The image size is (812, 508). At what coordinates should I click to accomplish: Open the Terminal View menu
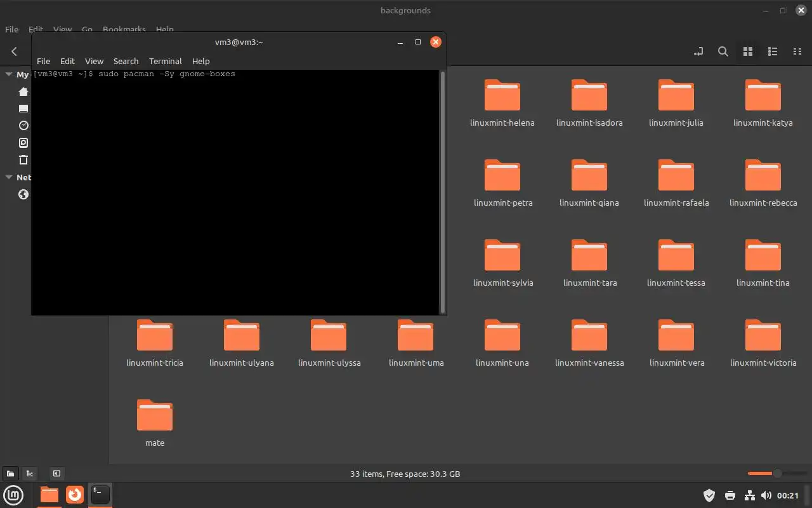pyautogui.click(x=94, y=61)
